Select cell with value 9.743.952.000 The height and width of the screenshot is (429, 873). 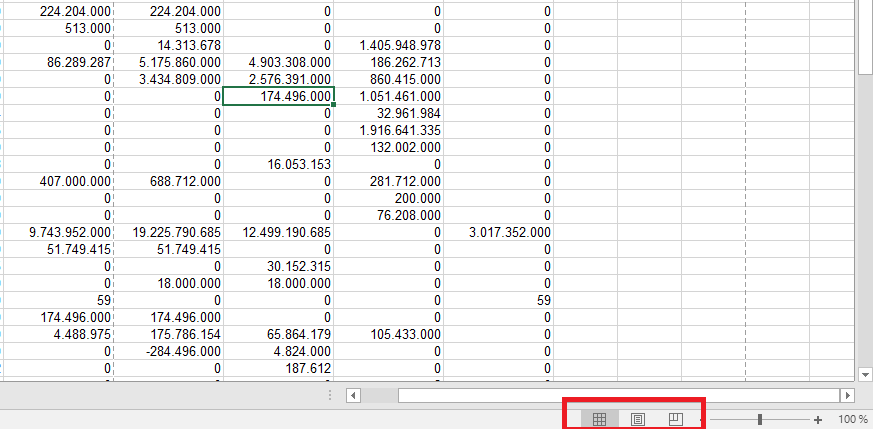[x=57, y=232]
